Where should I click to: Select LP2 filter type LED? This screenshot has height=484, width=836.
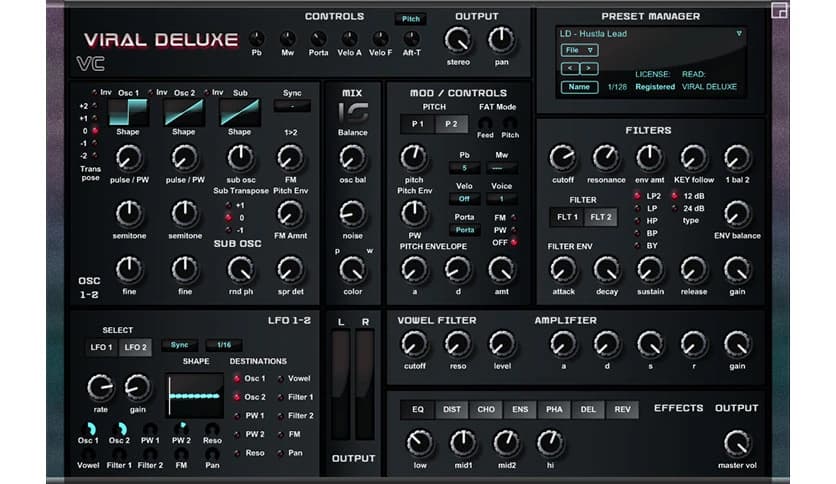click(637, 196)
